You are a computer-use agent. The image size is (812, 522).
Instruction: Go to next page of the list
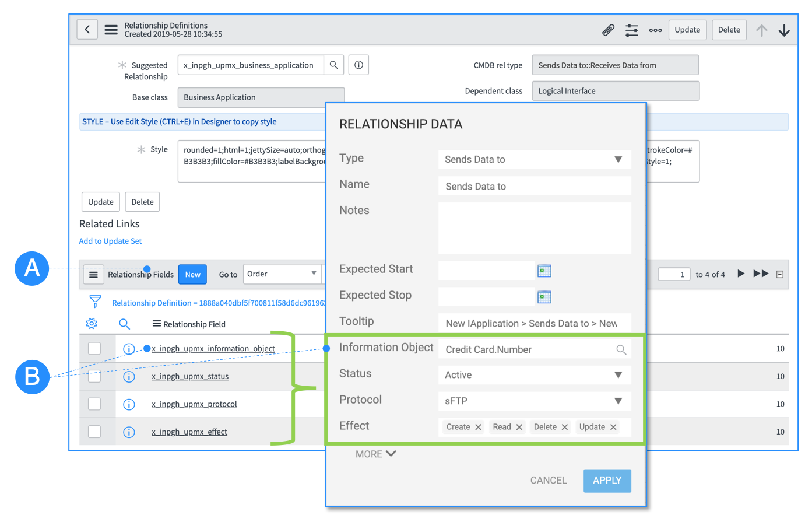[x=741, y=274]
